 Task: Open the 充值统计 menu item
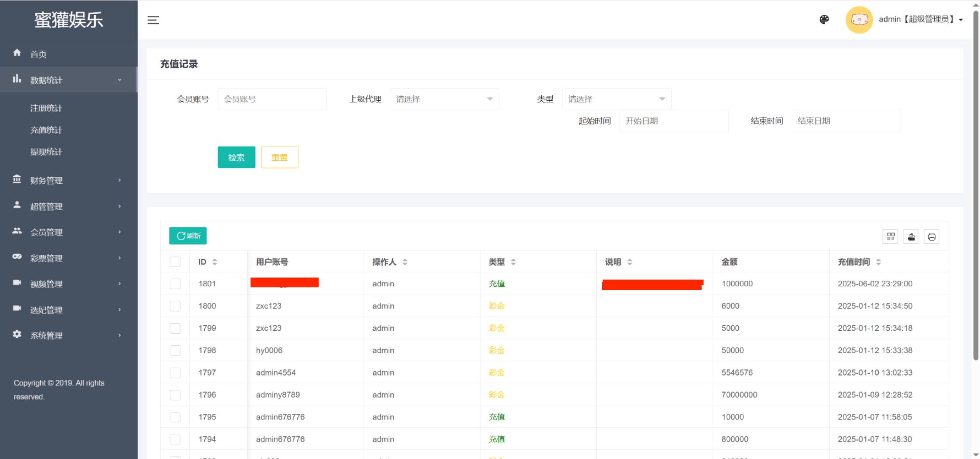coord(46,130)
